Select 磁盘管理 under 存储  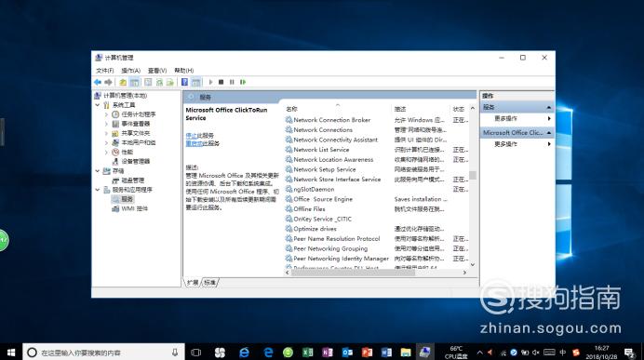click(x=133, y=180)
